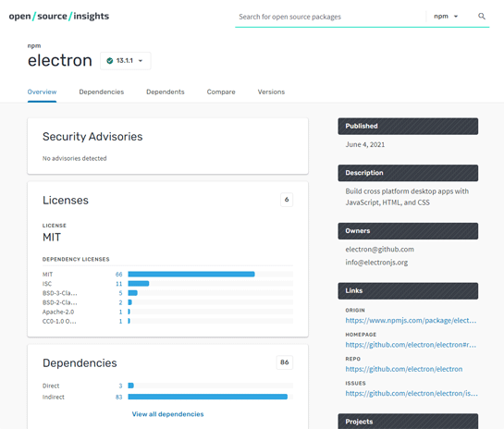Expand the 13.1.1 version dropdown

coord(126,61)
